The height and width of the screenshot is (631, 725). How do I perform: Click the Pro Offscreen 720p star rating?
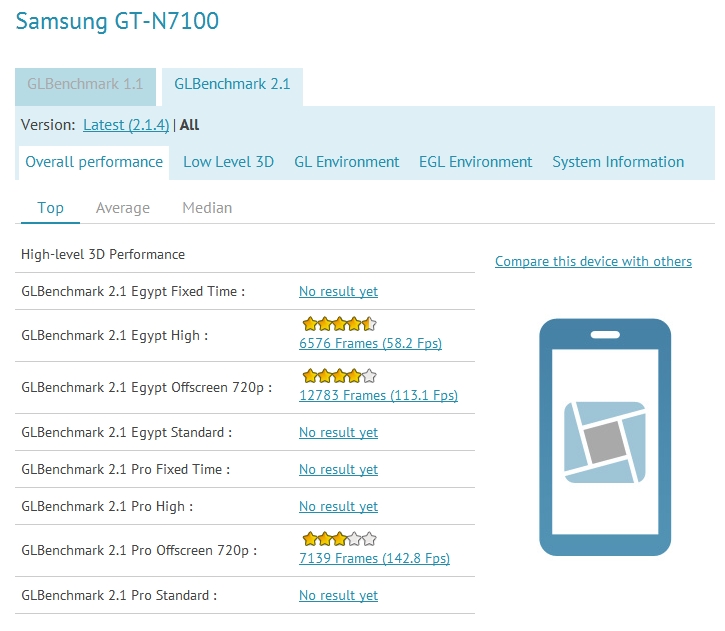coord(339,539)
